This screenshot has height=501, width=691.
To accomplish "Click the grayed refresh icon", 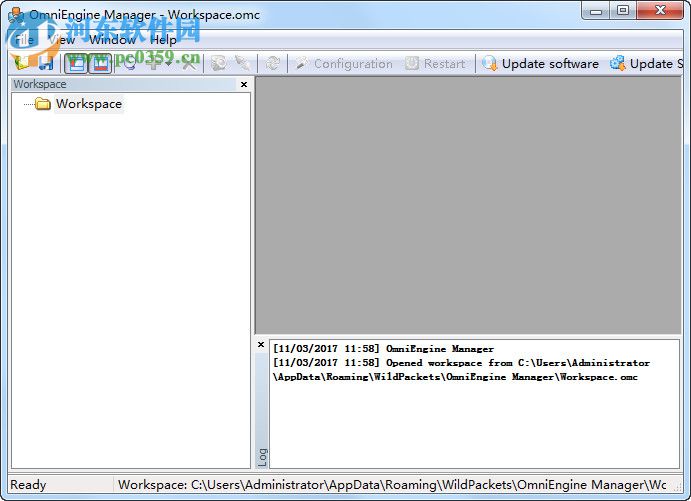I will click(x=273, y=63).
